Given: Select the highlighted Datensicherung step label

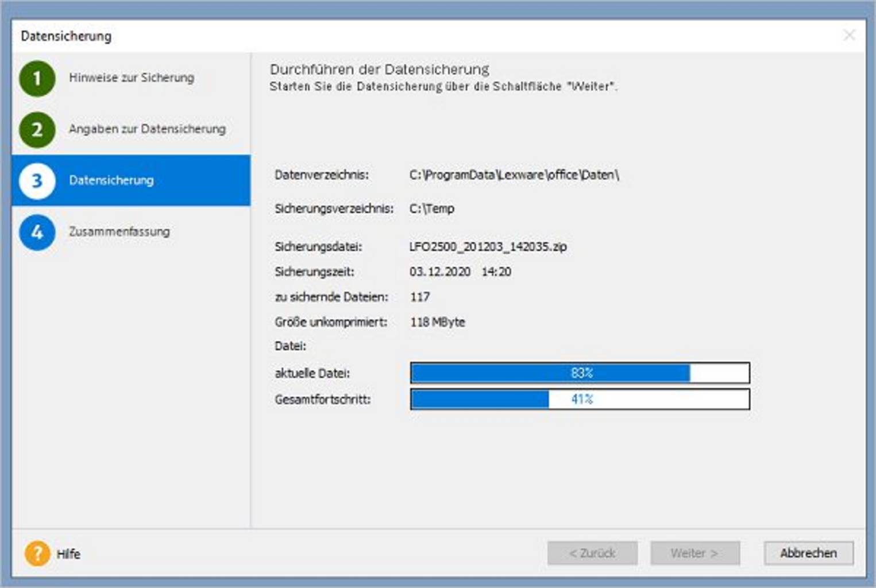Looking at the screenshot, I should (x=111, y=180).
